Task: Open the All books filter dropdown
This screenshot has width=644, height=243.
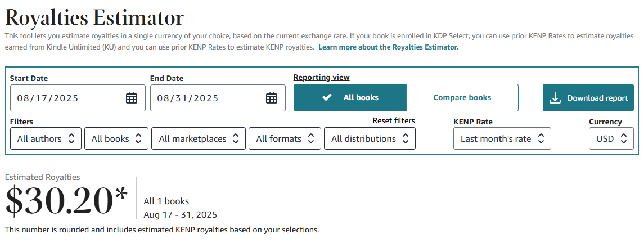Action: [116, 139]
